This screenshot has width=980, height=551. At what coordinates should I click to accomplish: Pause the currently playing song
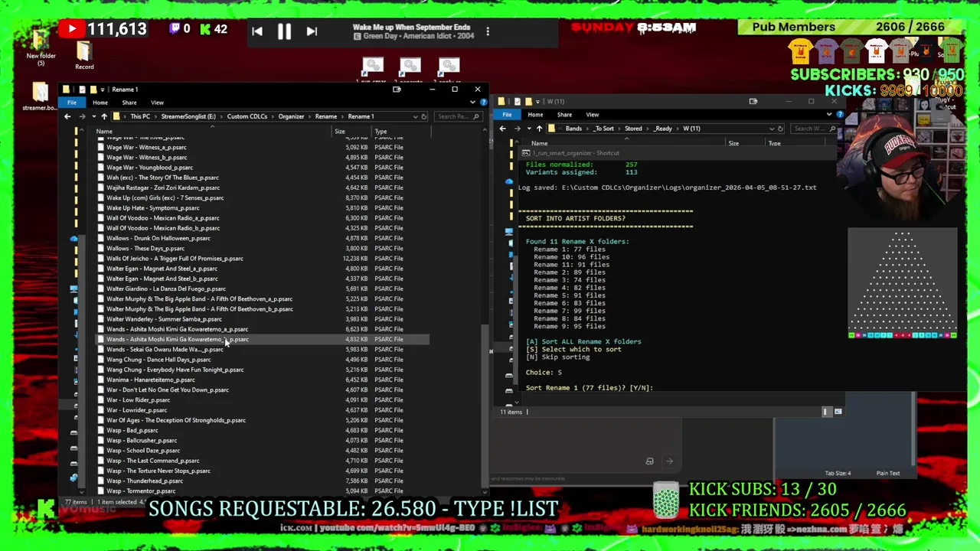(x=284, y=31)
